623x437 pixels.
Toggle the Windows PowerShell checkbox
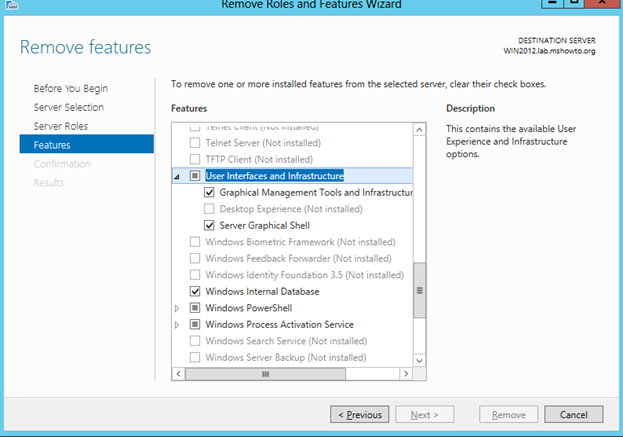196,308
